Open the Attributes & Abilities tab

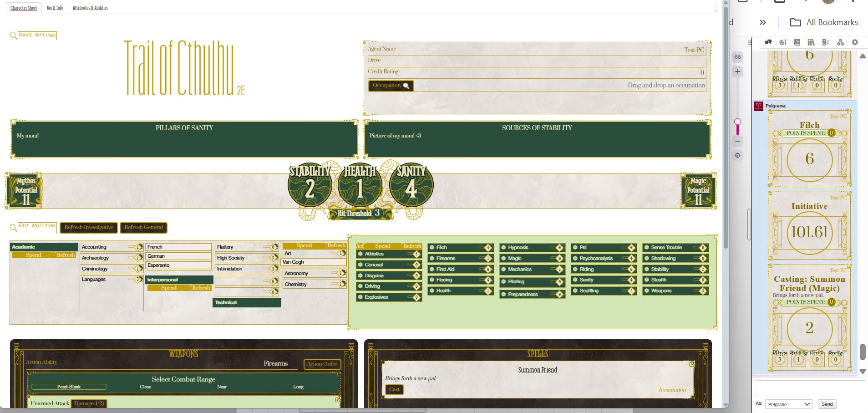90,8
